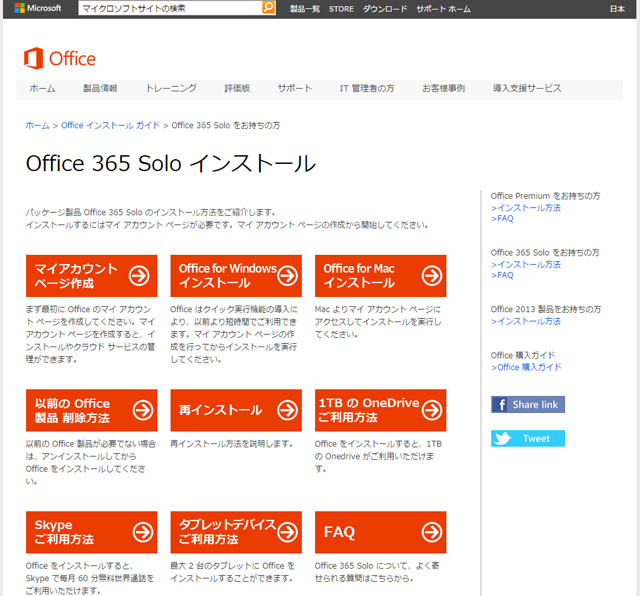Click arrow icon on タブレットデバイス tile
This screenshot has height=596, width=640.
(287, 532)
